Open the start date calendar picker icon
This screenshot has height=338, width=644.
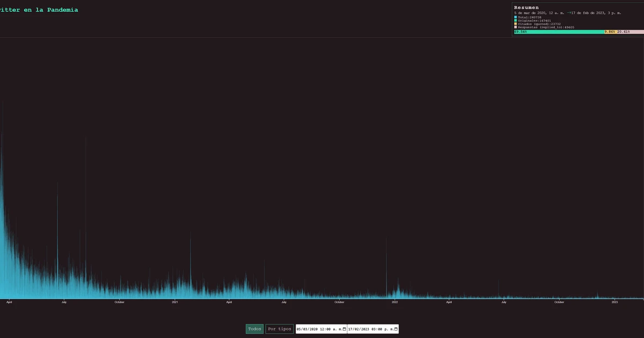point(345,329)
